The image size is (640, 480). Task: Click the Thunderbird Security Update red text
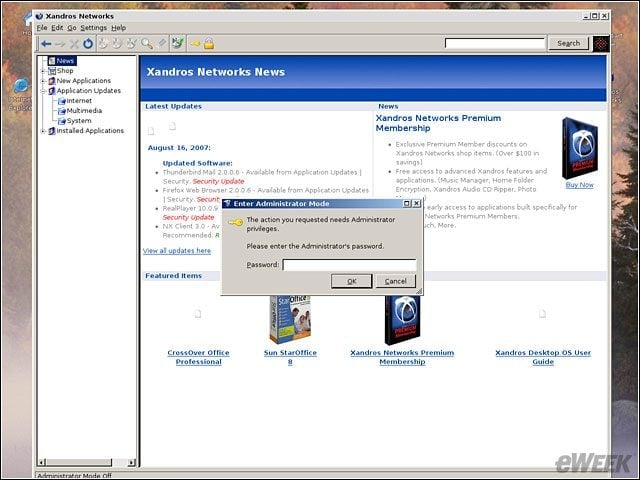pos(218,181)
